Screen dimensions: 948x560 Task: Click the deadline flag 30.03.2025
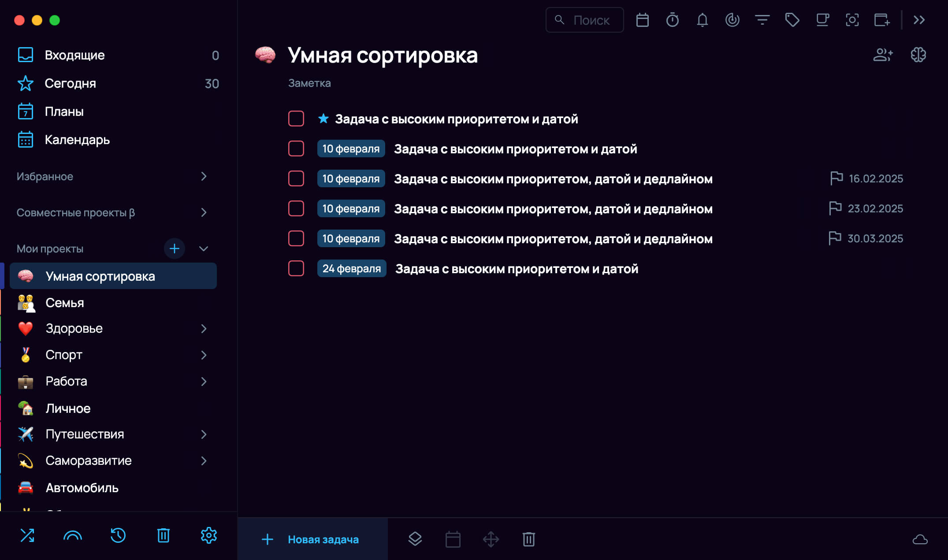866,238
